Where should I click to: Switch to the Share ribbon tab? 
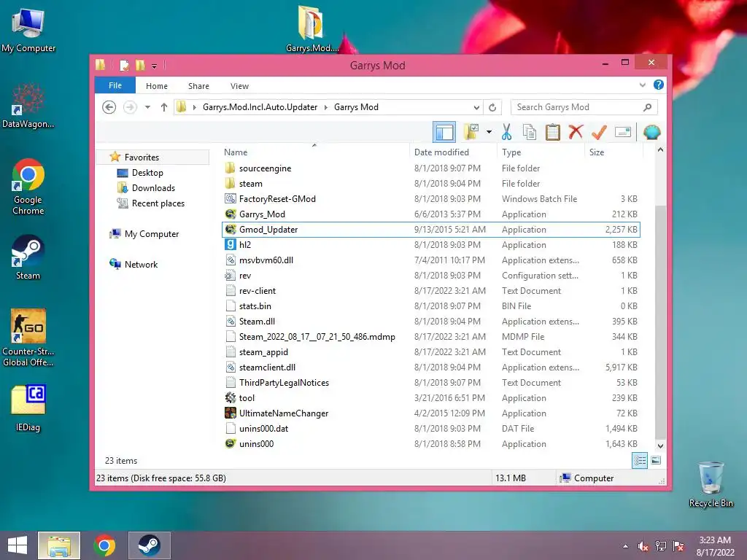tap(198, 86)
